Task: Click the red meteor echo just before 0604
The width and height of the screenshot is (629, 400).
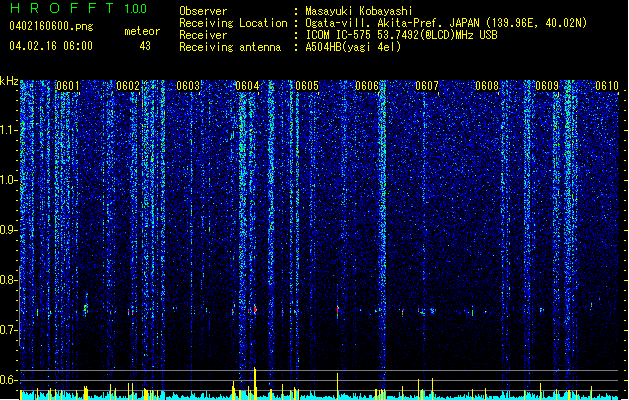Action: pyautogui.click(x=255, y=309)
